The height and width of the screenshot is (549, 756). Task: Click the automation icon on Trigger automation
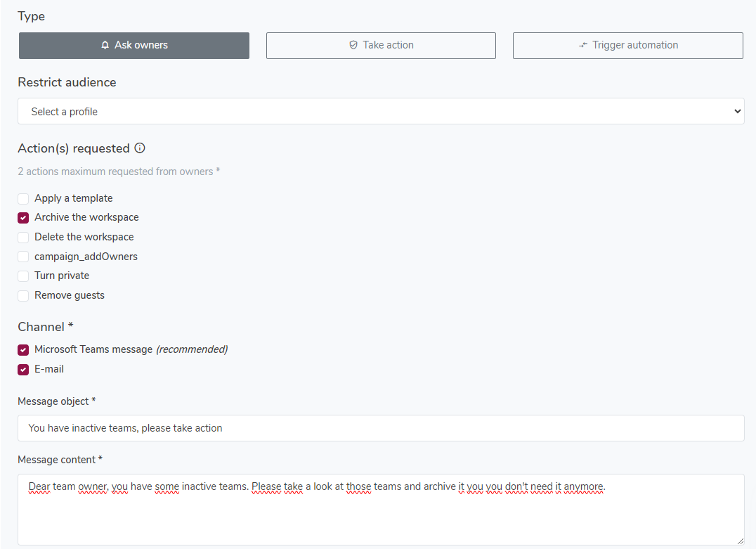coord(582,45)
